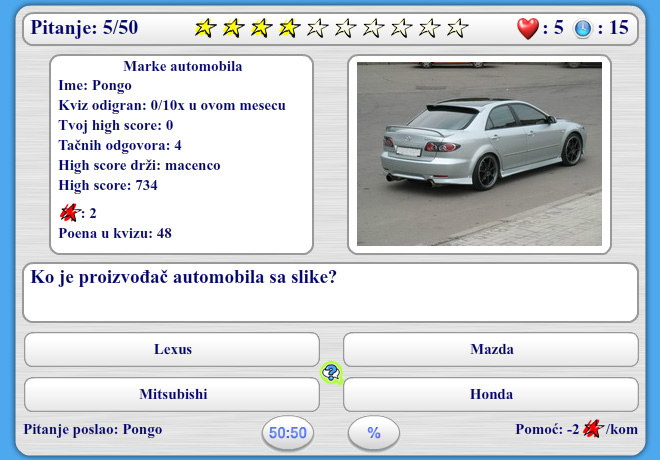This screenshot has width=660, height=460.
Task: Click the red star icon beside Pomoć
Action: point(593,429)
